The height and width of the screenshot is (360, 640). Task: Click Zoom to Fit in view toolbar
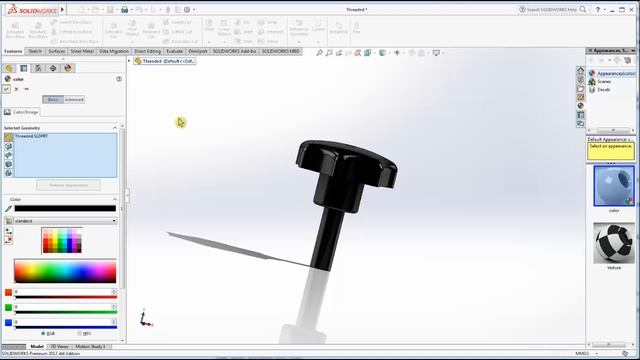point(319,53)
